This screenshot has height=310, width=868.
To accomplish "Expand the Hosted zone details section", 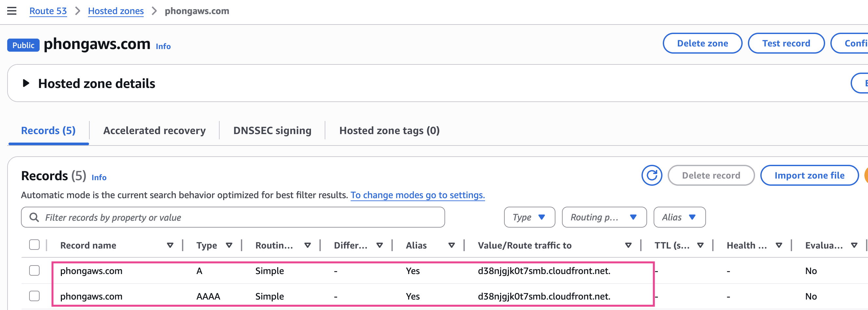I will 26,83.
